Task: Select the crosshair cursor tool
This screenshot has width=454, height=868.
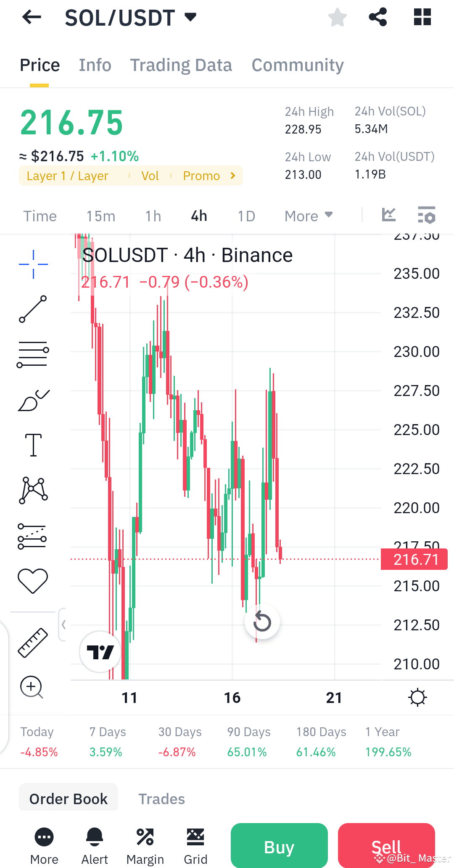Action: point(33,263)
